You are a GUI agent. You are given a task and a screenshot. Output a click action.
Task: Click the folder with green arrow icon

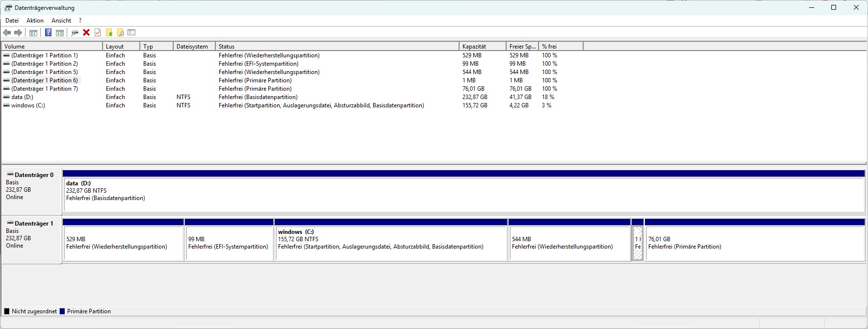click(109, 33)
